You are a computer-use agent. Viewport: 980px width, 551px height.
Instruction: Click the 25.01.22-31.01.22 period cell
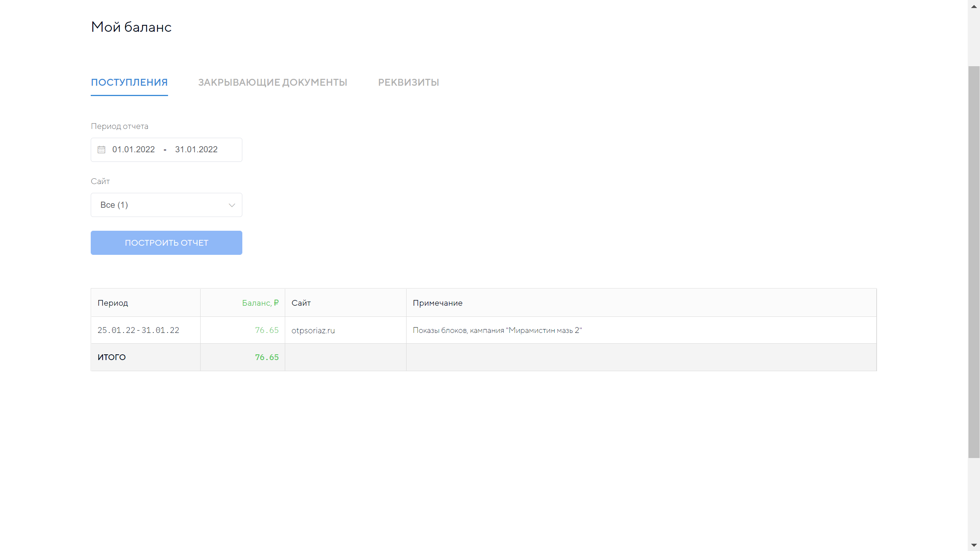tap(138, 330)
